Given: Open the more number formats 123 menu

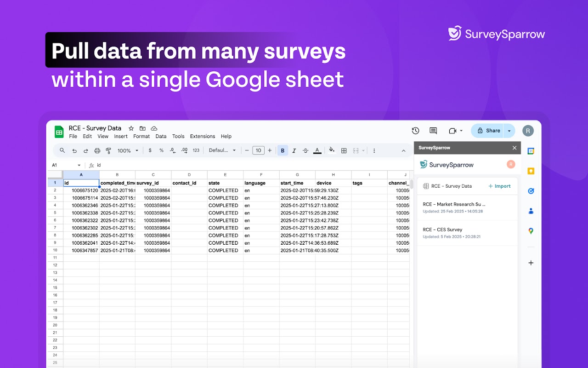Looking at the screenshot, I should [196, 150].
